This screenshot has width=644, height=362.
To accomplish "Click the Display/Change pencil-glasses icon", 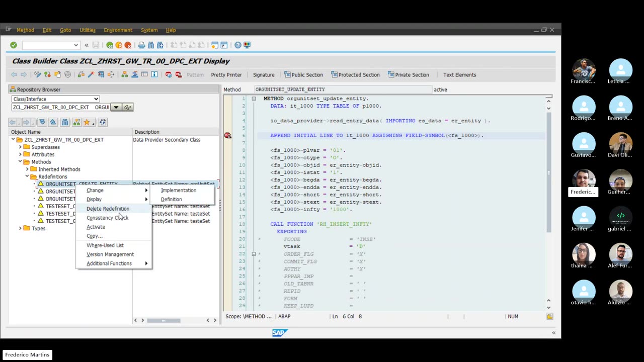I will 38,74.
